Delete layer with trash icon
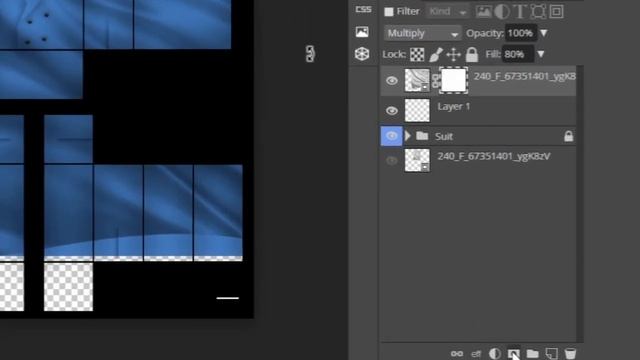This screenshot has width=640, height=360. [x=570, y=353]
